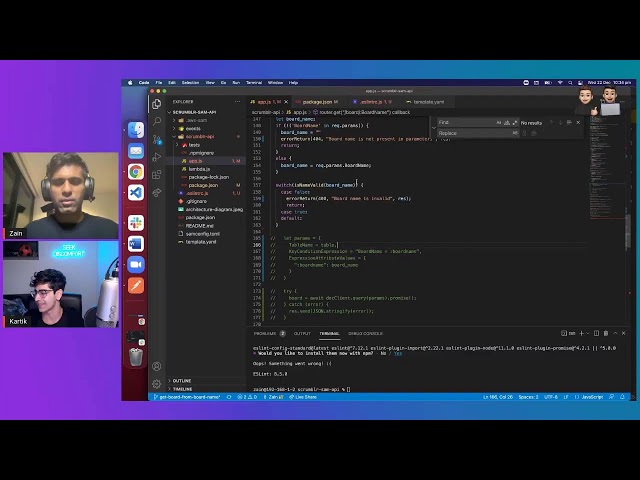Open Slack from the Dock
Image resolution: width=640 pixels, height=480 pixels.
point(136,223)
